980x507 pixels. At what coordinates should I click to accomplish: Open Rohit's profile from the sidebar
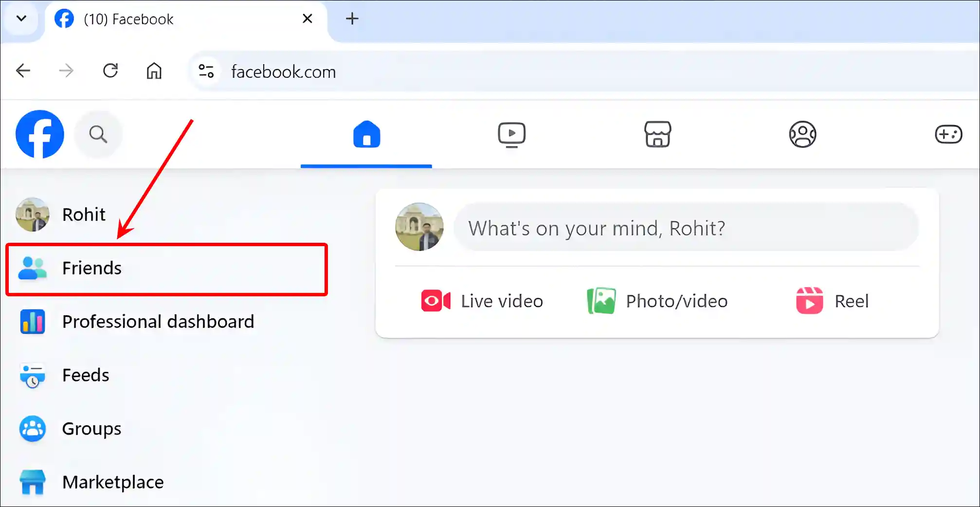(166, 215)
